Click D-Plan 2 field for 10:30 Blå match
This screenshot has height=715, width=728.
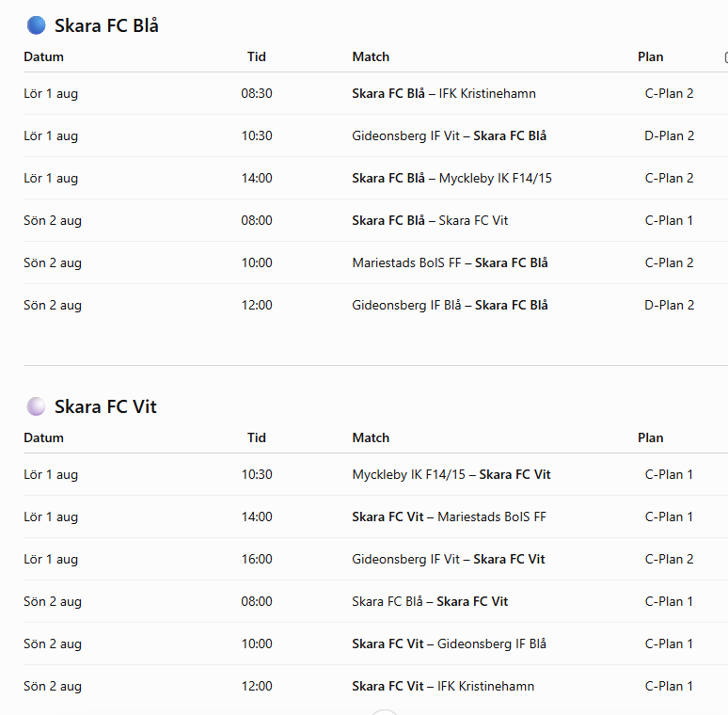[x=669, y=135]
